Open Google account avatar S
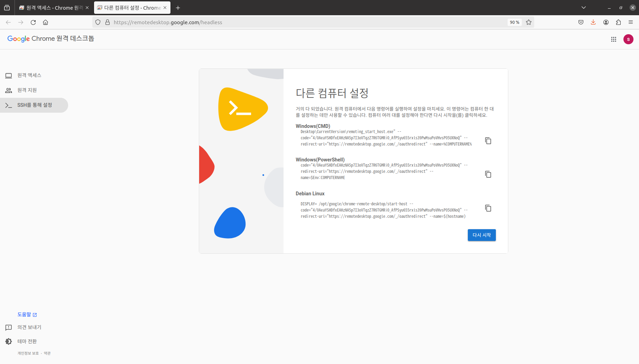Screen dimensions: 639x364 (628, 39)
